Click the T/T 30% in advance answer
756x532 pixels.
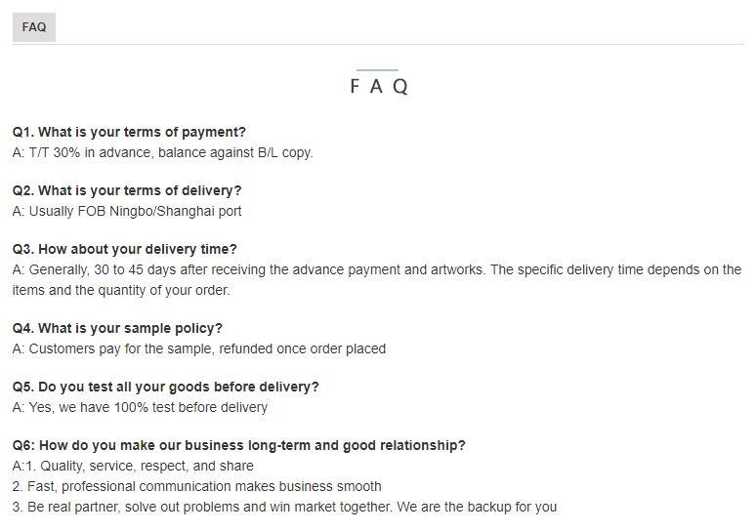(162, 152)
